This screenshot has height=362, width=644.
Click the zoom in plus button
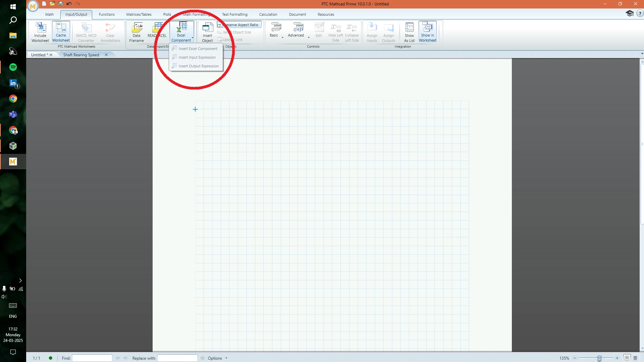click(617, 358)
